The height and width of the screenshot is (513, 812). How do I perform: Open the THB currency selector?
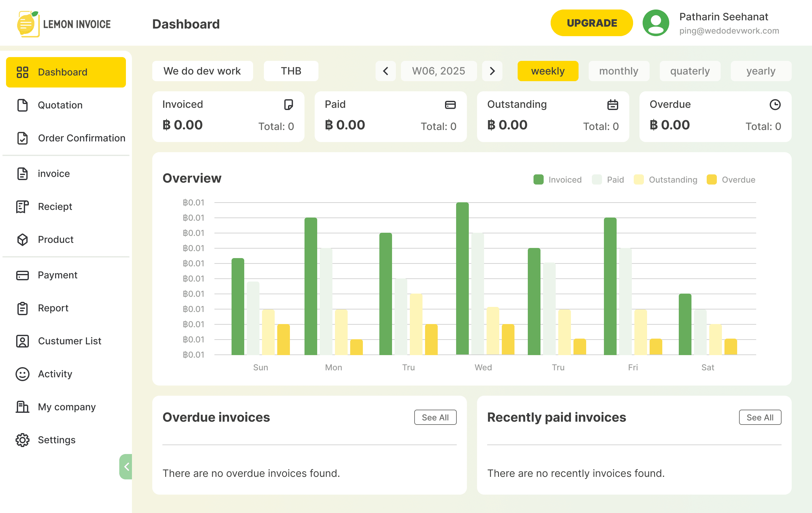tap(291, 71)
